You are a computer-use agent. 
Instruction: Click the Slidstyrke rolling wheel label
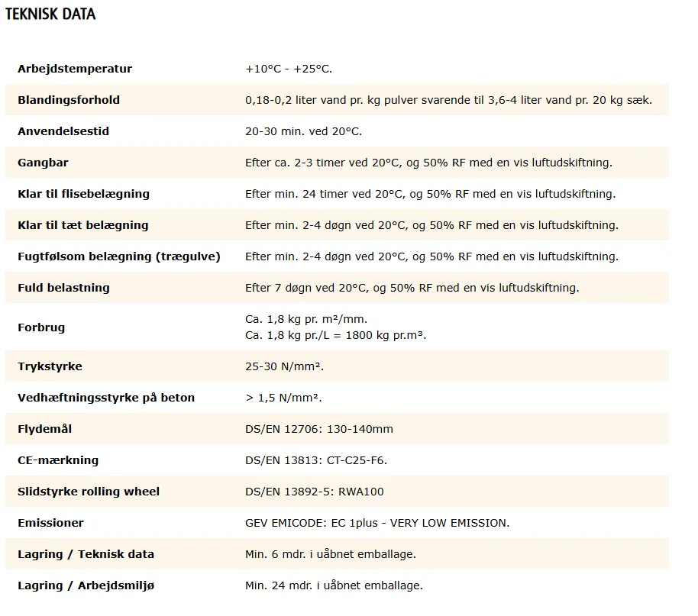[89, 492]
